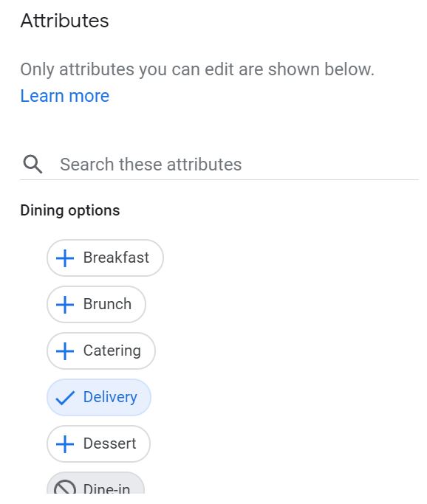Click the plus icon on Breakfast
Viewport: 427px width, 504px height.
point(65,258)
